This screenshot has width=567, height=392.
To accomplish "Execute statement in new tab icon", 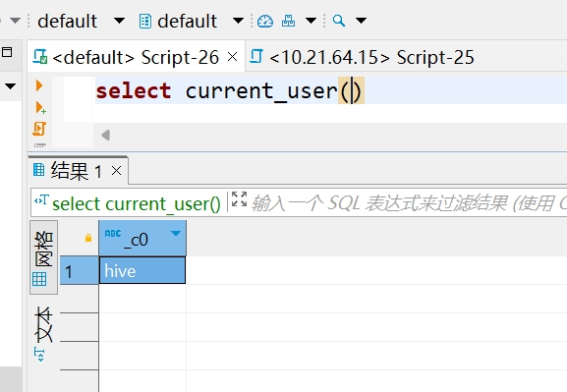I will [40, 108].
